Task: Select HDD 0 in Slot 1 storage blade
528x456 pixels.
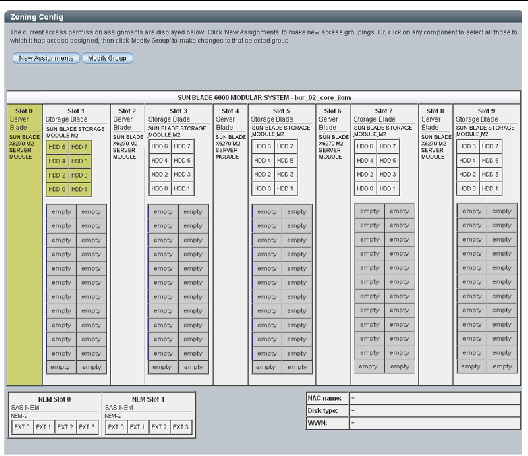Action: [57, 189]
